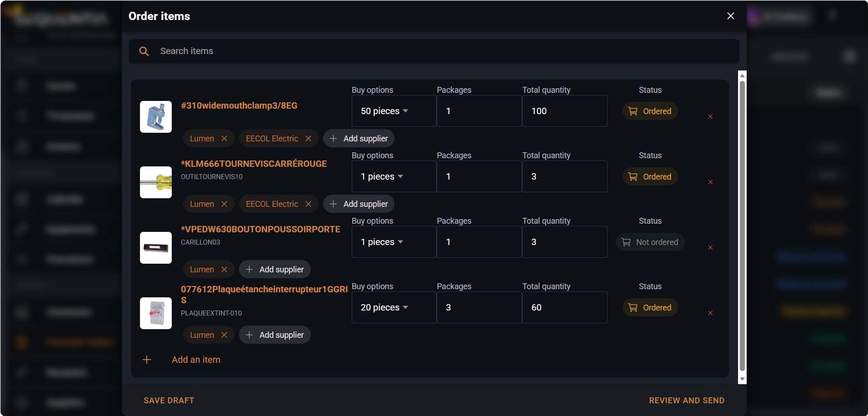Viewport: 868px width, 416px height.
Task: Edit Total quantity field showing 100
Action: tap(565, 111)
